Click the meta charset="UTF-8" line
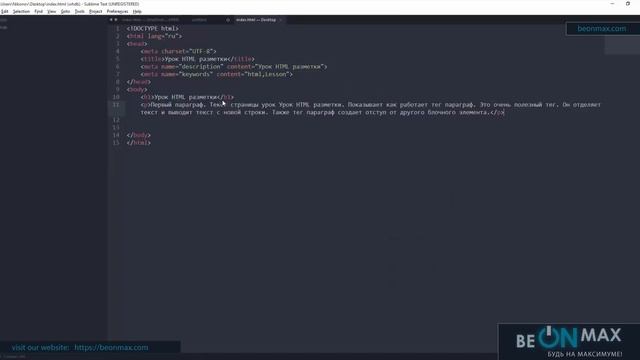This screenshot has height=360, width=640. (x=178, y=51)
